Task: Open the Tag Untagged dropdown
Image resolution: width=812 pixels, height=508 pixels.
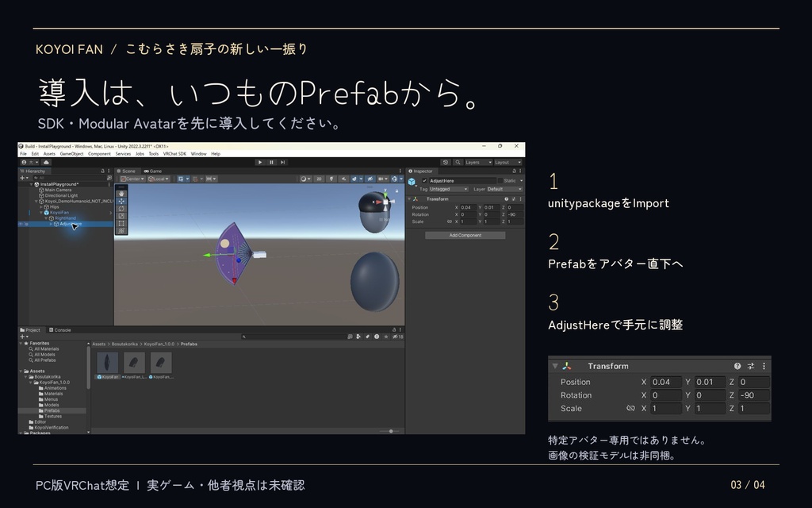Action: 449,189
